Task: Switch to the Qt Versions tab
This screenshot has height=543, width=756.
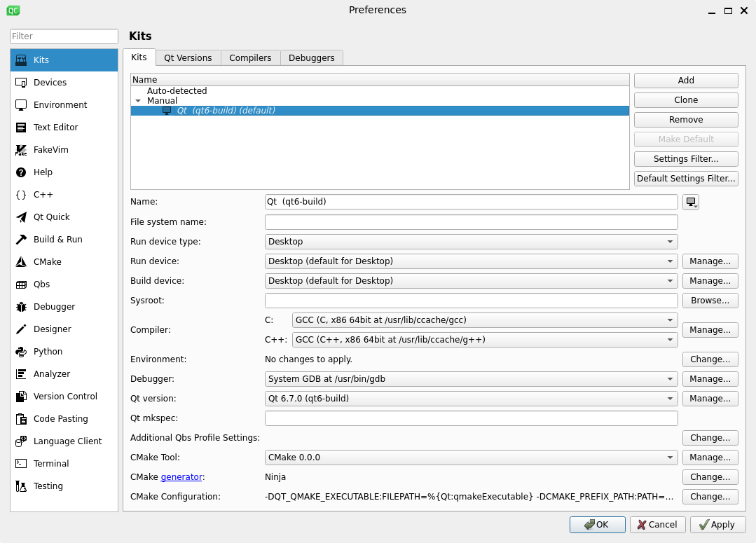Action: (x=188, y=58)
